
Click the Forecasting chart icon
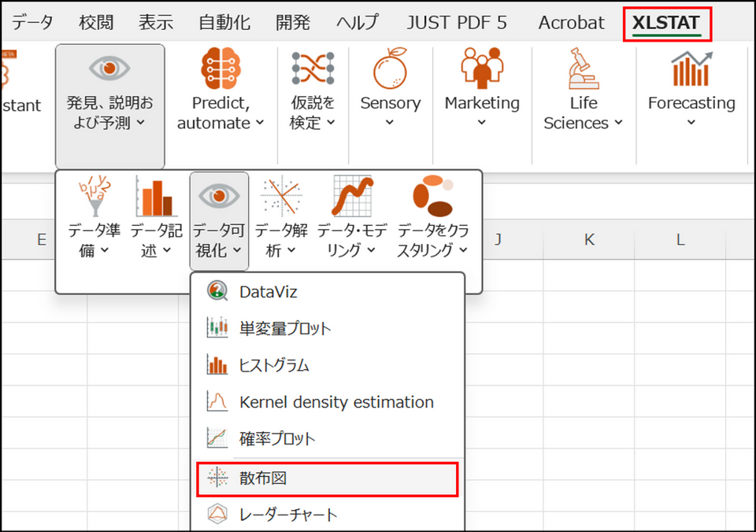[x=691, y=68]
